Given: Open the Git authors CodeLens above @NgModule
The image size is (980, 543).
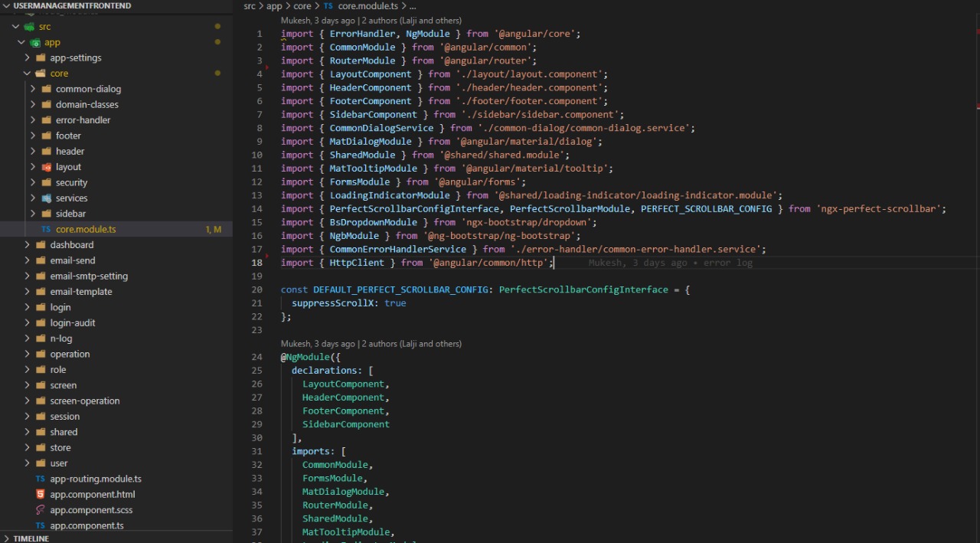Looking at the screenshot, I should [371, 344].
